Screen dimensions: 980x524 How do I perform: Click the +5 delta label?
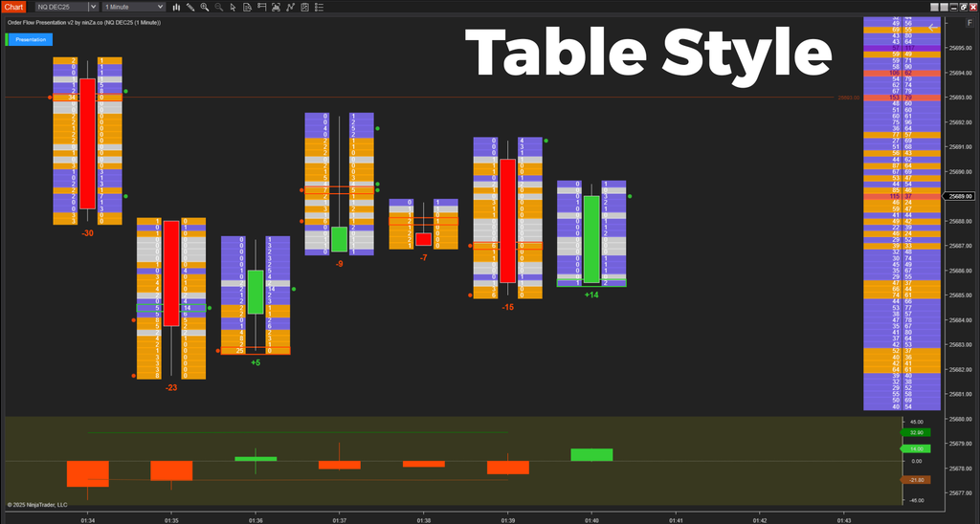[x=255, y=362]
